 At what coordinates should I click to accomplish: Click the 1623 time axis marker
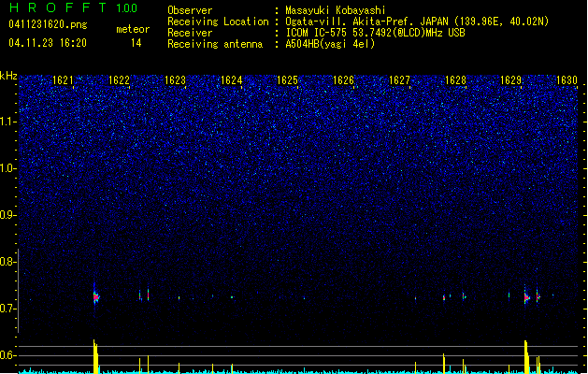click(x=175, y=80)
